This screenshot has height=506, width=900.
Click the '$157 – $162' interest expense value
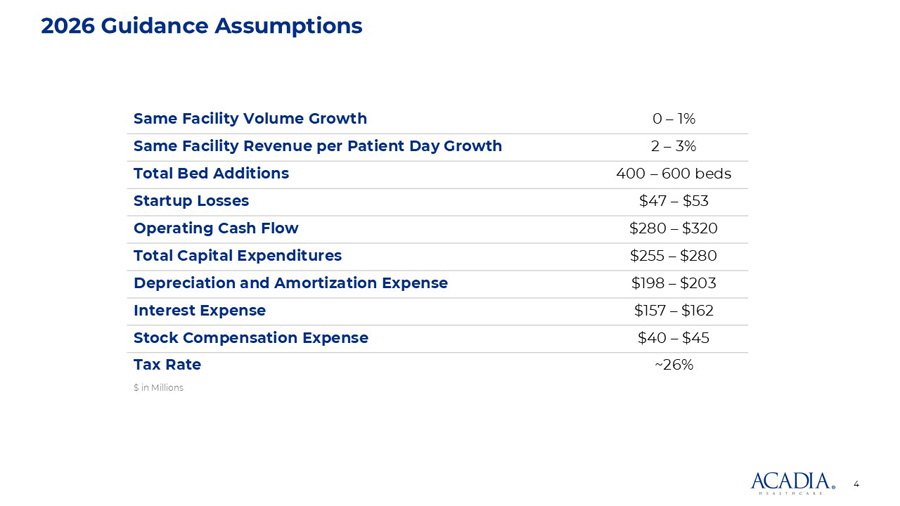(673, 310)
